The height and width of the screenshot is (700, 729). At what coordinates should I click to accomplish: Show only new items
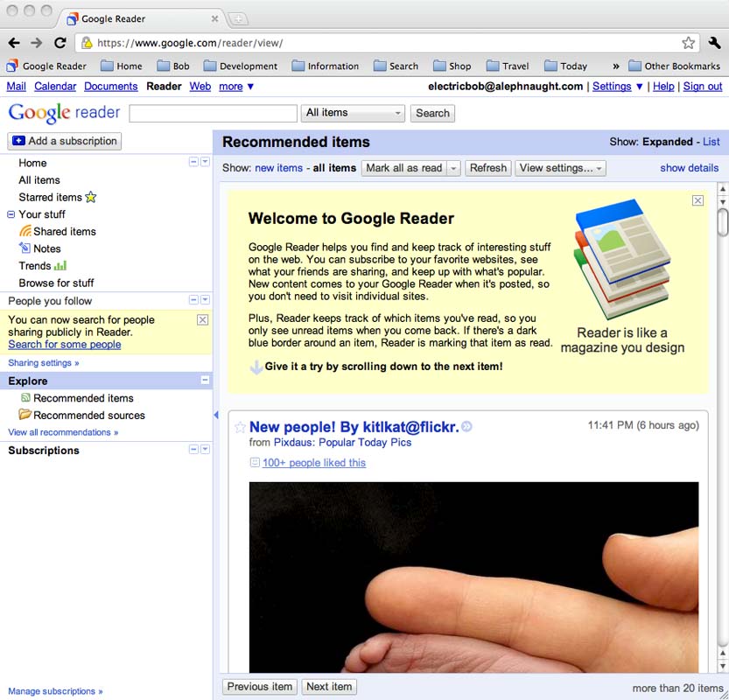(278, 168)
